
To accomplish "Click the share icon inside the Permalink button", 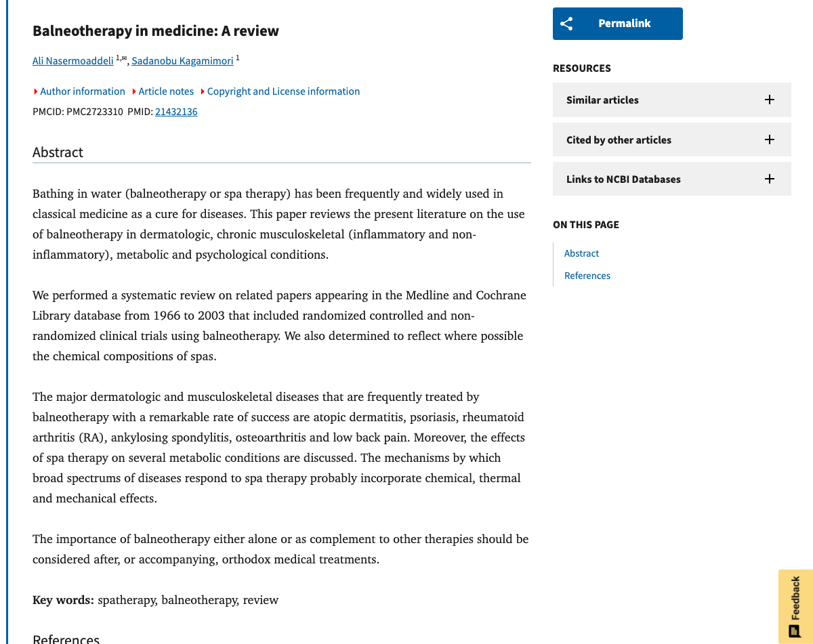I will click(x=566, y=23).
